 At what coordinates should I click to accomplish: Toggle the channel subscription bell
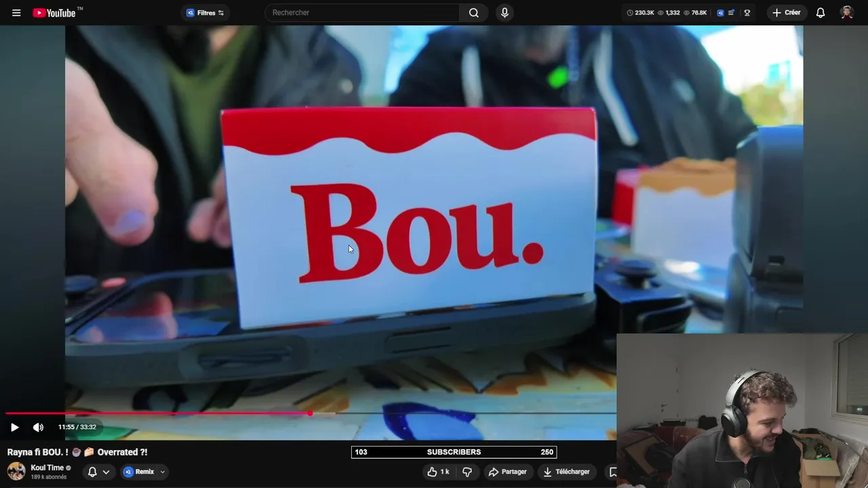pos(92,472)
